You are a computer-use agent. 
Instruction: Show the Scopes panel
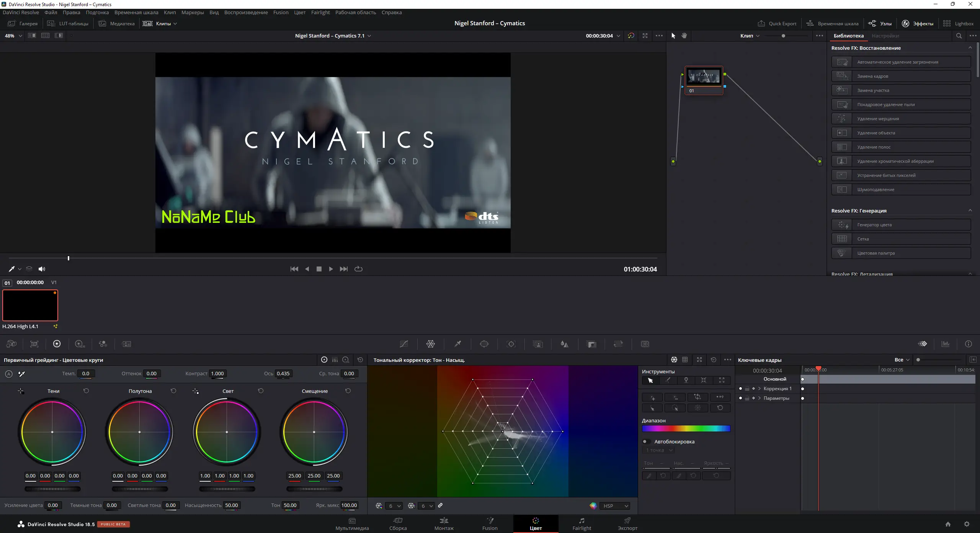tap(946, 344)
